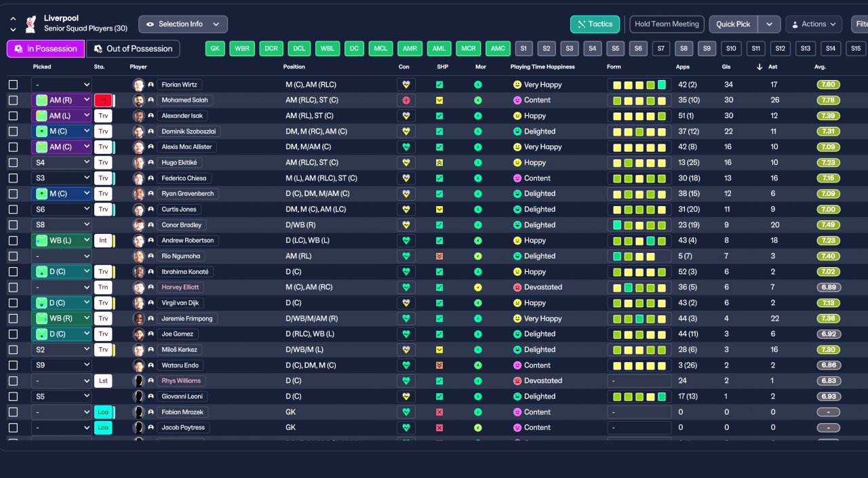Image resolution: width=868 pixels, height=478 pixels.
Task: Click the Liverpool club crest icon
Action: click(x=30, y=24)
